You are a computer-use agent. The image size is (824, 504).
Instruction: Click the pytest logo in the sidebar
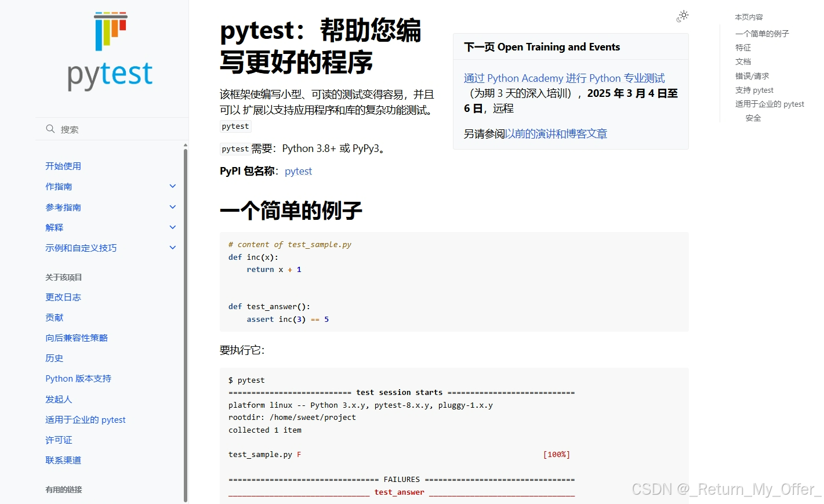click(110, 52)
